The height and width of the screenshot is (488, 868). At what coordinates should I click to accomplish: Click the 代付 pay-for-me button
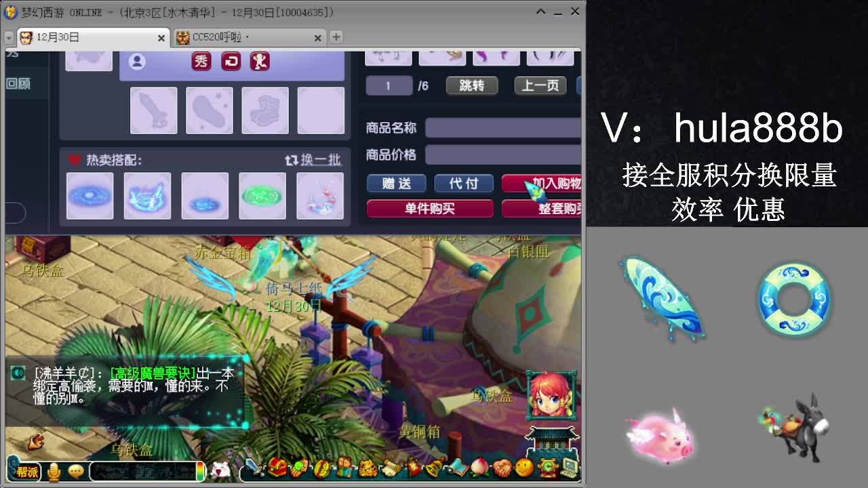pos(464,183)
